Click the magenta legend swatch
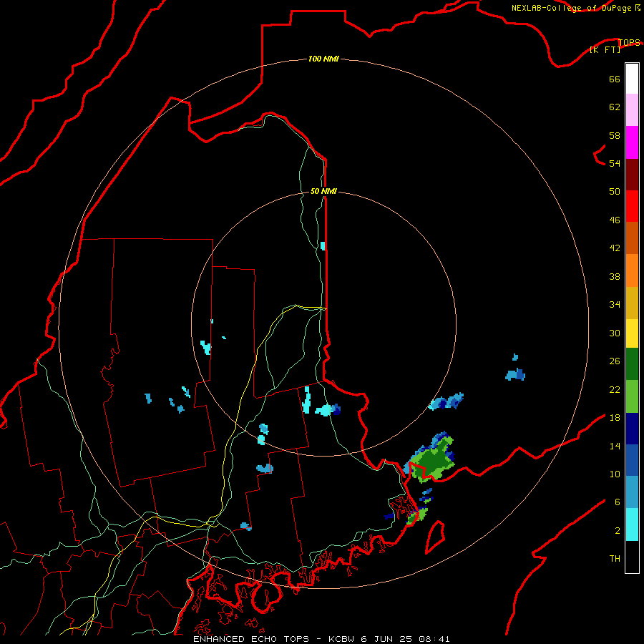The width and height of the screenshot is (644, 644). pyautogui.click(x=632, y=142)
